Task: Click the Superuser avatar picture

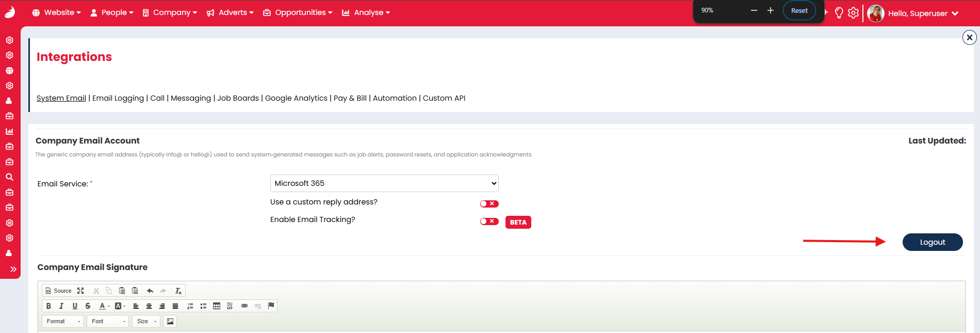Action: [x=876, y=13]
